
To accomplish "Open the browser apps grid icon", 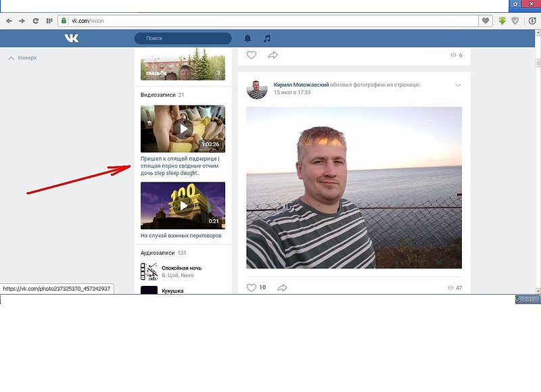I will coord(49,21).
